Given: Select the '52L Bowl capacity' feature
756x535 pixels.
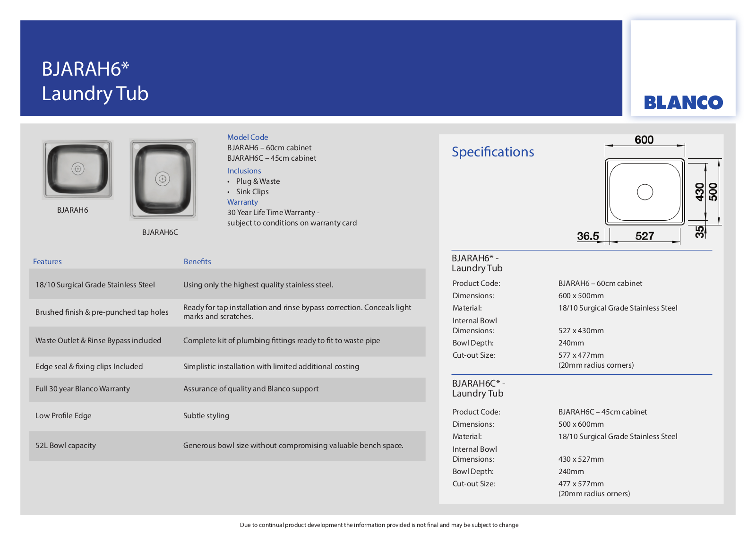Looking at the screenshot, I should point(66,445).
